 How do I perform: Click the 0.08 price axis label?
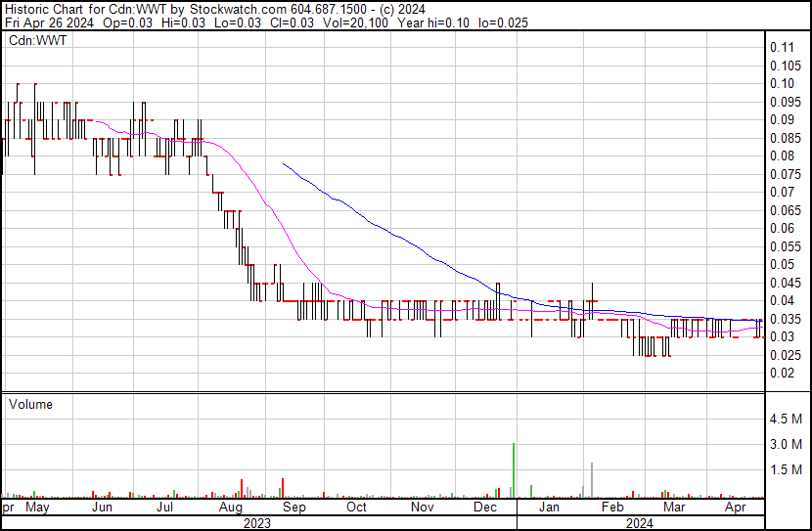click(x=782, y=155)
